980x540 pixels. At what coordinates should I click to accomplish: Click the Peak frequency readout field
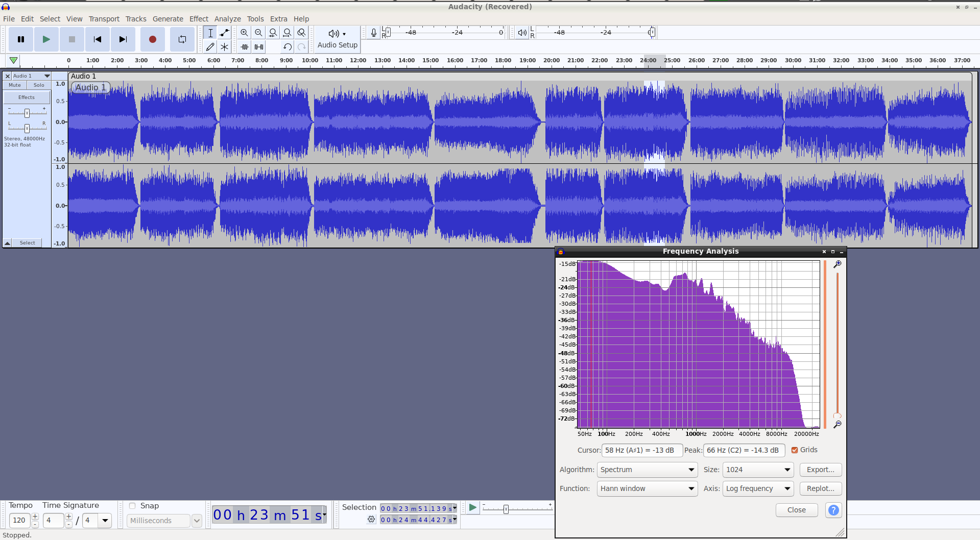tap(744, 450)
